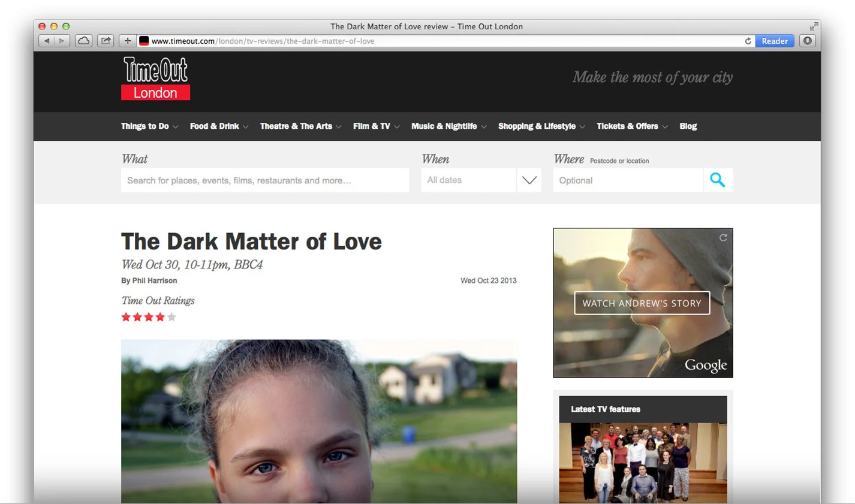Expand the Things to Do menu
The height and width of the screenshot is (504, 855).
tap(149, 126)
